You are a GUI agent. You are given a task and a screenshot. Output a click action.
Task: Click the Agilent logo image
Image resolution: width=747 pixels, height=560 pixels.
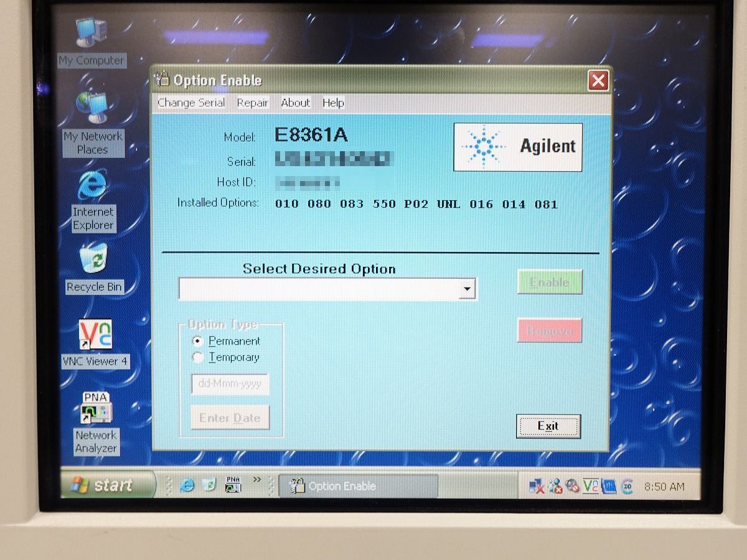tap(518, 147)
